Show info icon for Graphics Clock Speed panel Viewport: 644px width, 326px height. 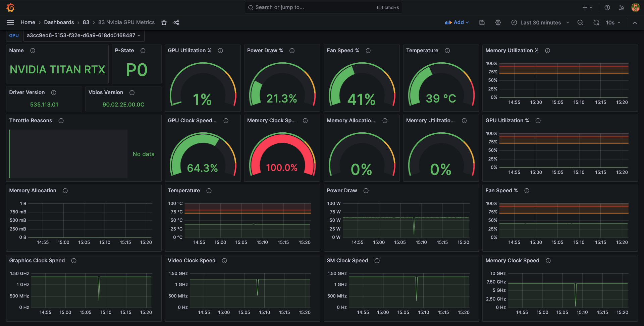tap(74, 261)
